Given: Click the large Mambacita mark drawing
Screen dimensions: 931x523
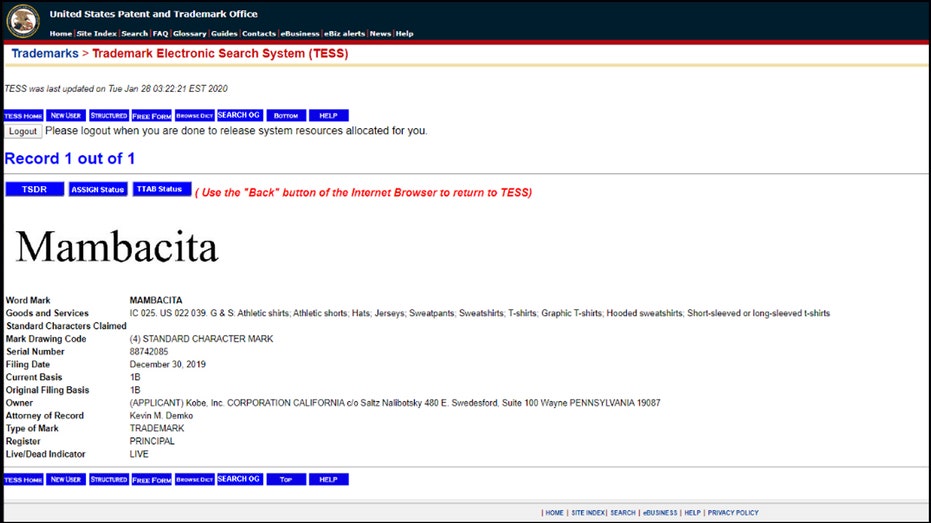Looking at the screenshot, I should tap(117, 248).
